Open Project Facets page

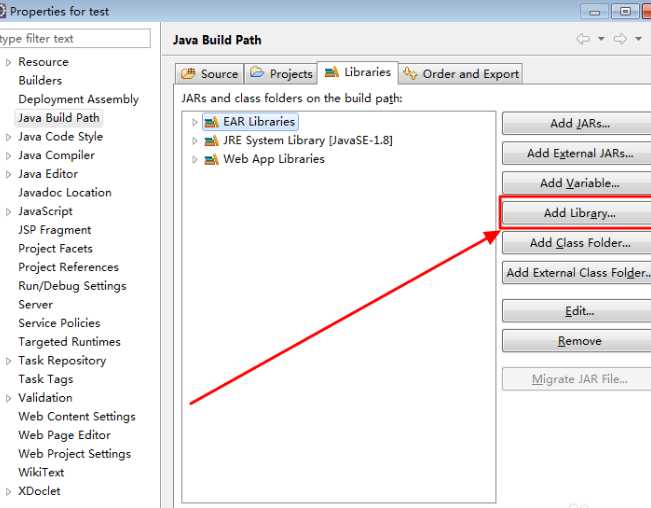[x=55, y=249]
